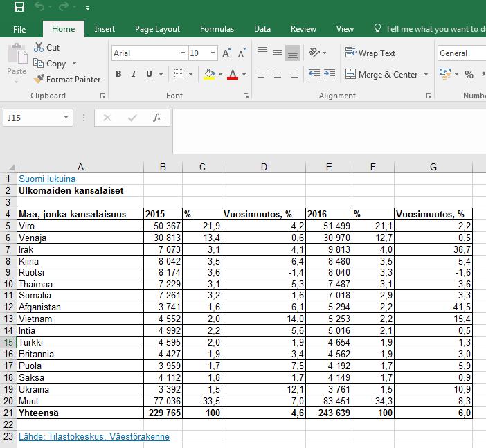
Task: Apply red Font Color
Action: (233, 74)
